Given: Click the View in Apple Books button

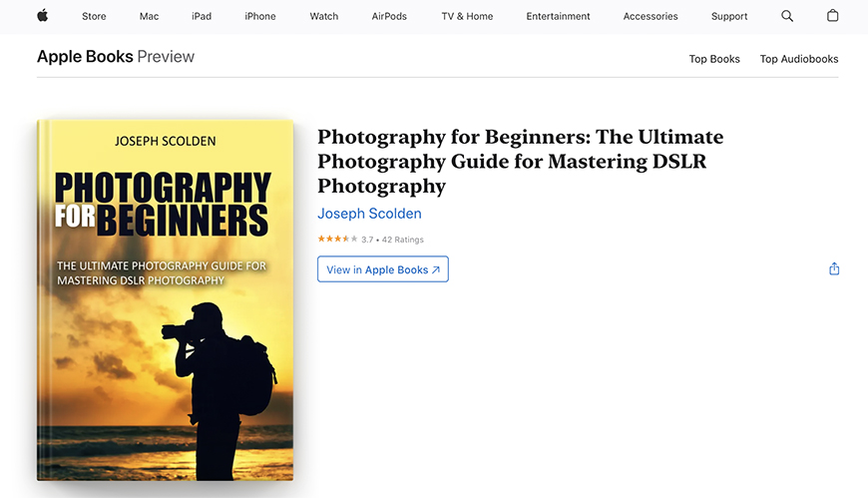Looking at the screenshot, I should (382, 269).
